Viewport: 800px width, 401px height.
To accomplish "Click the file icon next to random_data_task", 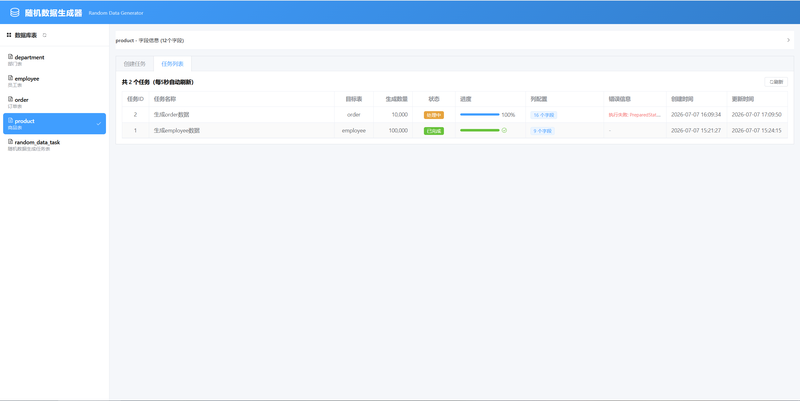I will (x=10, y=141).
